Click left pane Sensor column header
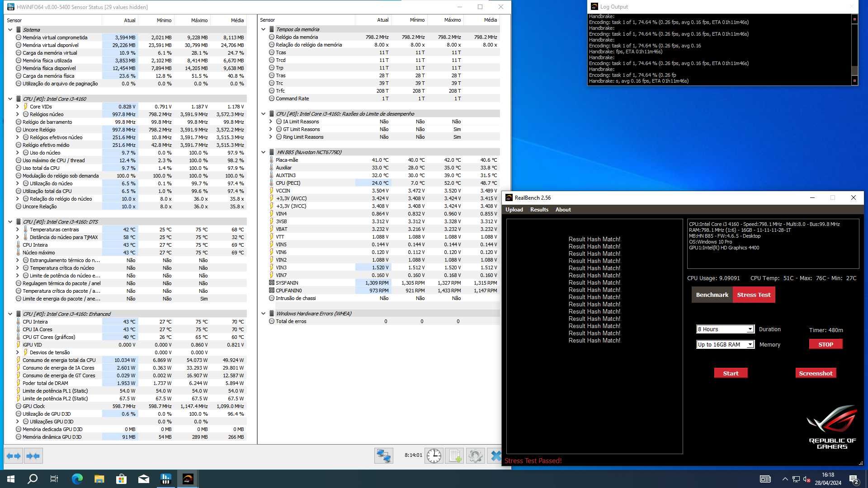868x488 pixels. [53, 20]
